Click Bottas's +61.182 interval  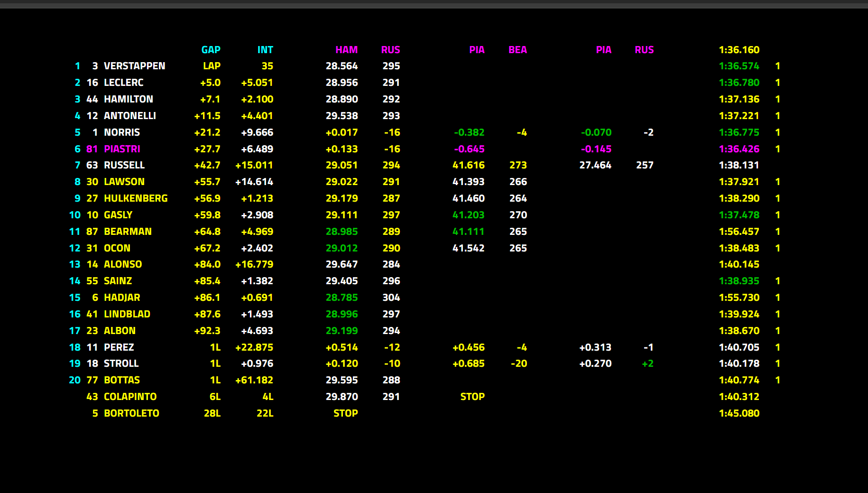254,380
